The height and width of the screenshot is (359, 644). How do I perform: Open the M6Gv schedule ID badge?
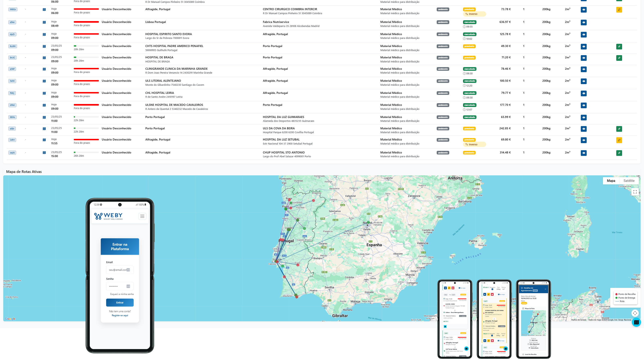coord(13,10)
